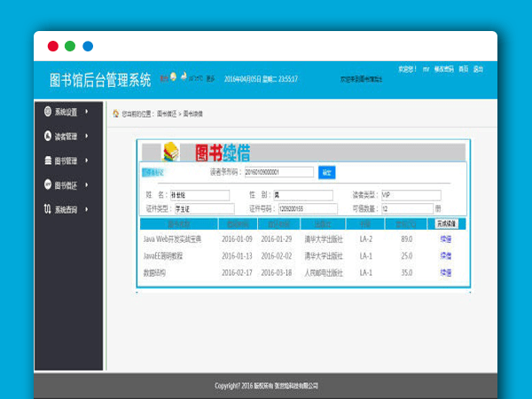Click the home icon in the breadcrumb
532x399 pixels.
[115, 114]
